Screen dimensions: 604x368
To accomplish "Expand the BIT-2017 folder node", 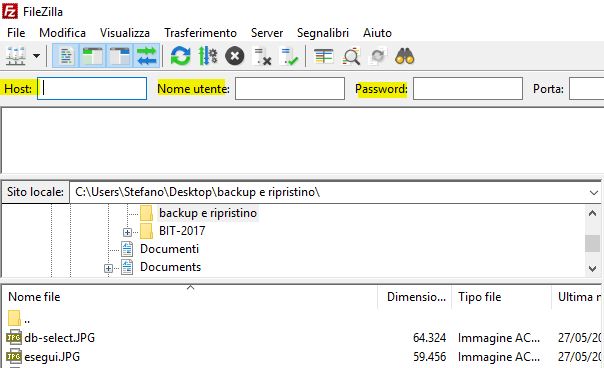I will pyautogui.click(x=127, y=232).
